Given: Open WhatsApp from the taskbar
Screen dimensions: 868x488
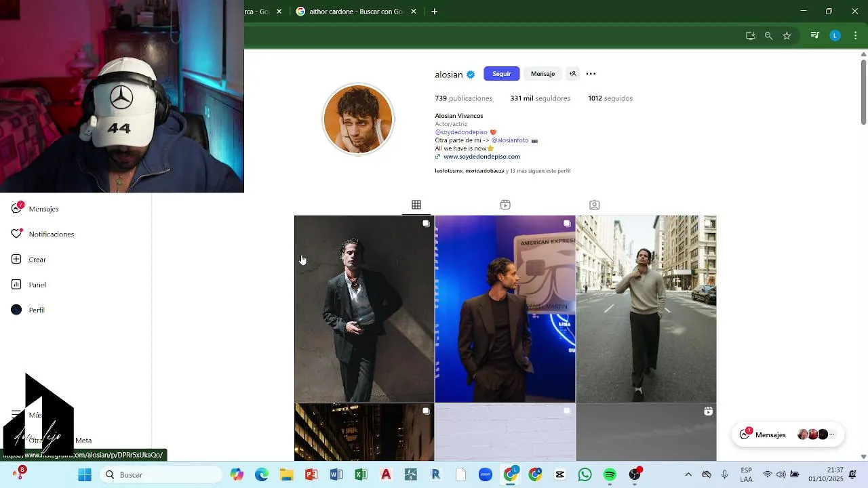Looking at the screenshot, I should [x=585, y=474].
